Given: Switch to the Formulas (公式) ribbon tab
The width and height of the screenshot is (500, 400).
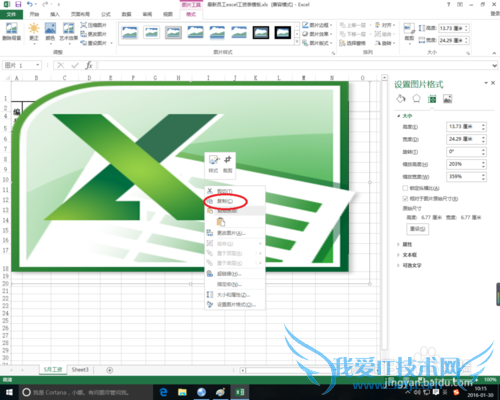Looking at the screenshot, I should (x=106, y=14).
